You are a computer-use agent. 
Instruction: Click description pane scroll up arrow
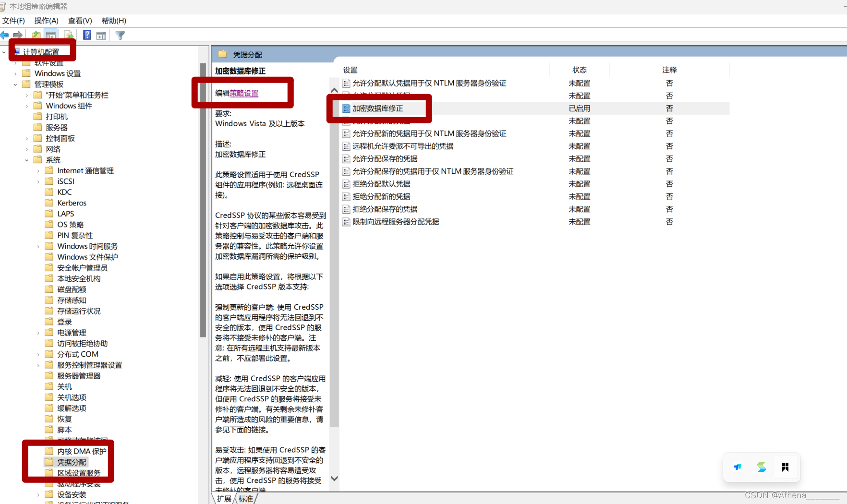tap(334, 90)
